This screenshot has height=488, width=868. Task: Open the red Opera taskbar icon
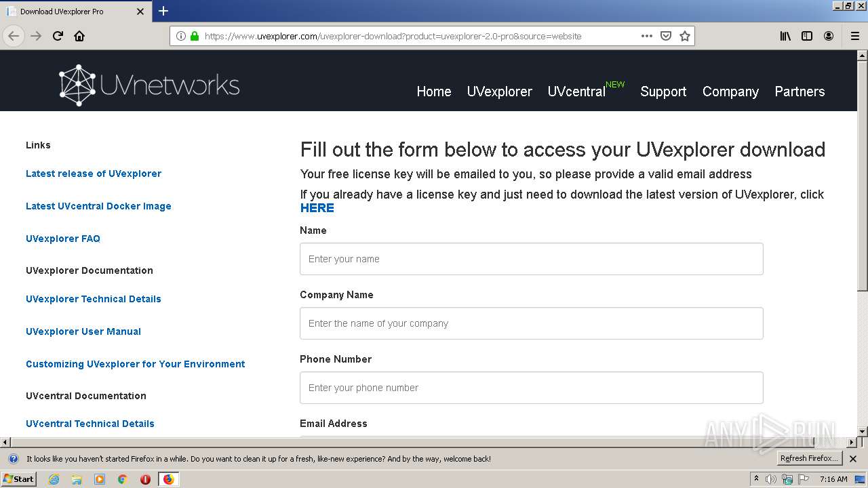click(145, 479)
